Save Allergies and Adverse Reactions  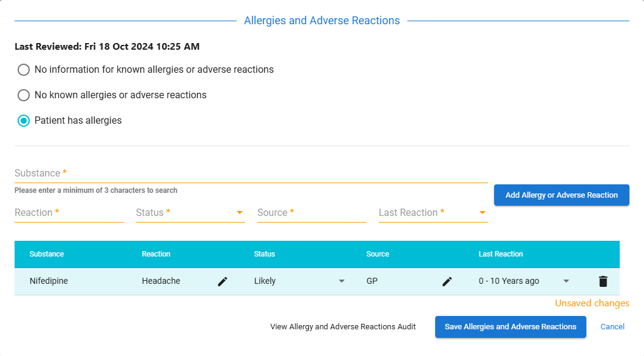click(510, 327)
